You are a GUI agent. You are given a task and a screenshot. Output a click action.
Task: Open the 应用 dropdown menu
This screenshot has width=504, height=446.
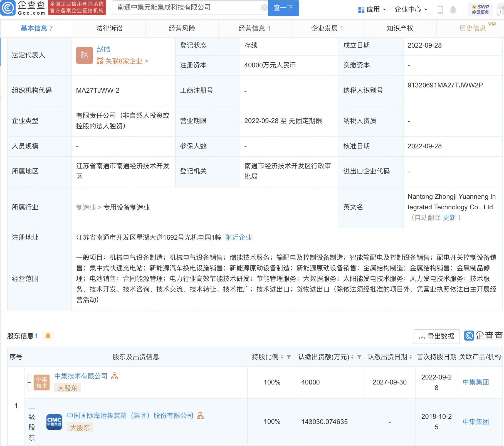click(372, 10)
